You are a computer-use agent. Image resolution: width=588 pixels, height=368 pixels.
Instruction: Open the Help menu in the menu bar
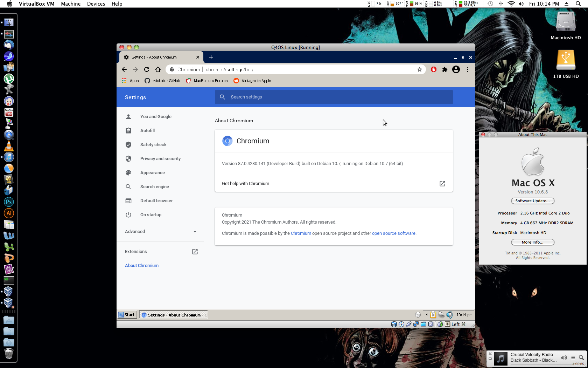117,4
